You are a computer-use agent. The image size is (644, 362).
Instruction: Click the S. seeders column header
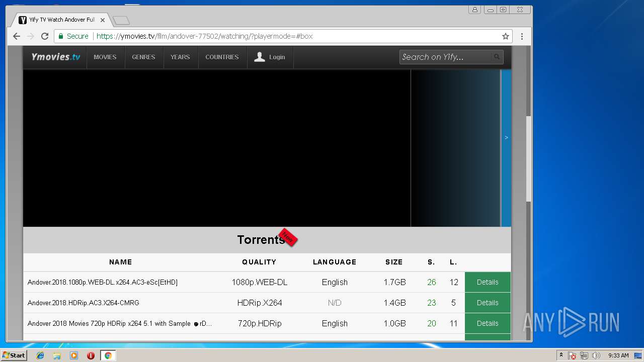tap(431, 262)
